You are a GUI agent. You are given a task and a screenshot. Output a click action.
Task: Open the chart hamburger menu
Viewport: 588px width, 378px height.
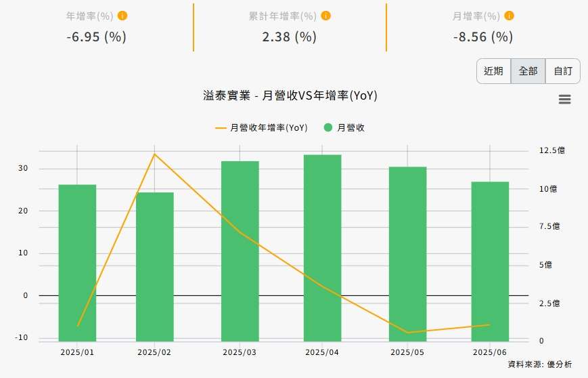click(x=565, y=99)
